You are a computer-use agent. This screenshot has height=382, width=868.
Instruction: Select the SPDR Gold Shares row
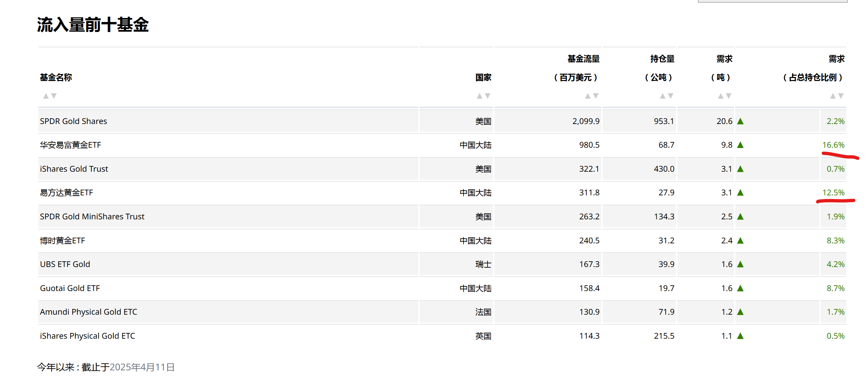click(73, 121)
